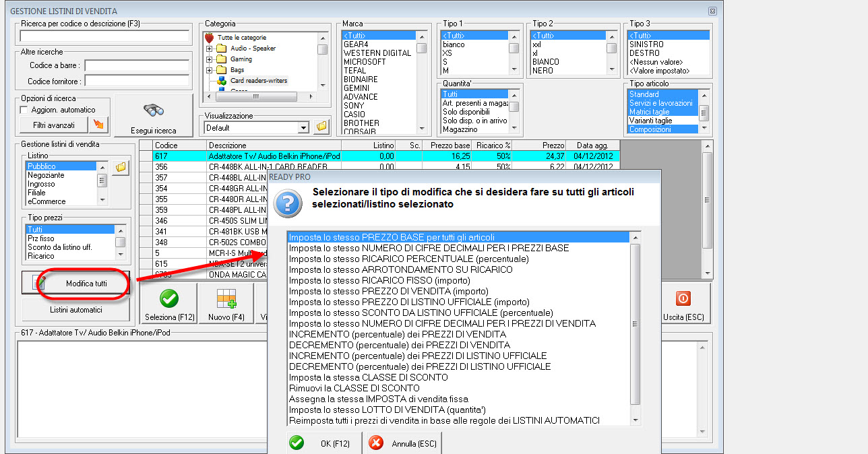Select Prz fisso in Tipo prezzi
Viewport: 868px width, 454px height.
(70, 238)
